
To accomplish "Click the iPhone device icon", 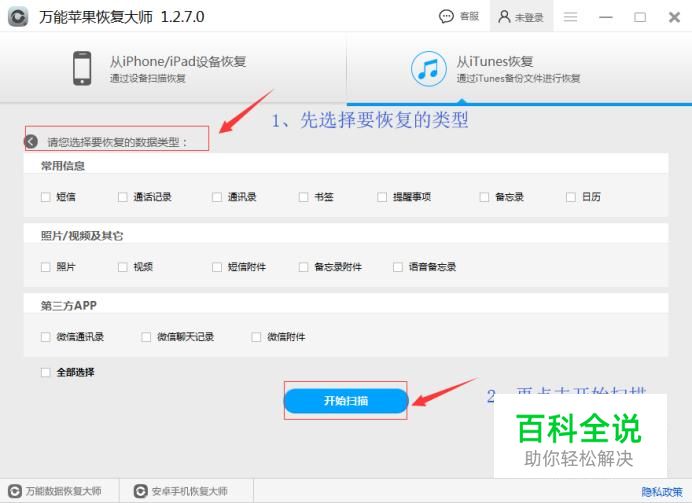I will point(82,68).
